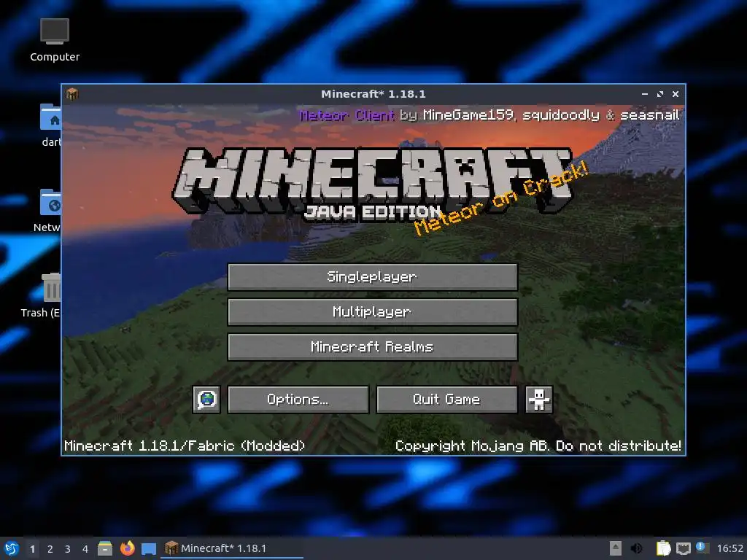This screenshot has width=747, height=560.
Task: Open the network status tray icon
Action: pos(683,548)
